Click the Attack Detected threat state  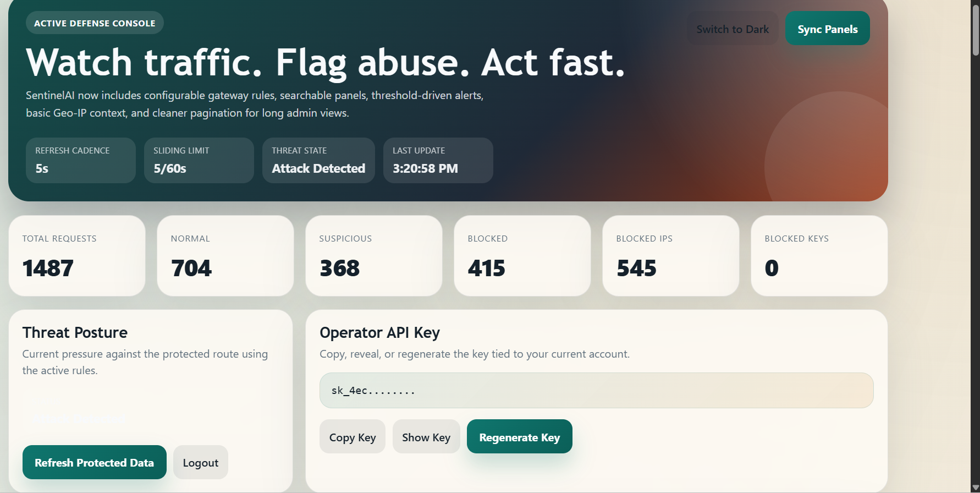pos(318,168)
